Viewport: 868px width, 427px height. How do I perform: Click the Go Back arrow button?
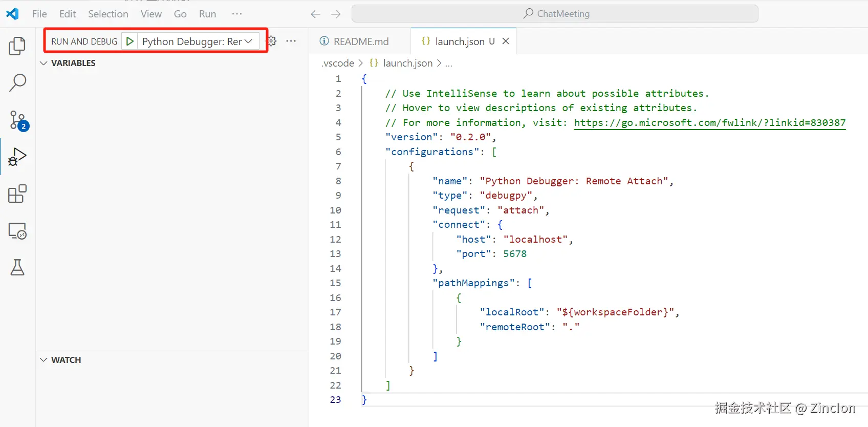tap(315, 14)
